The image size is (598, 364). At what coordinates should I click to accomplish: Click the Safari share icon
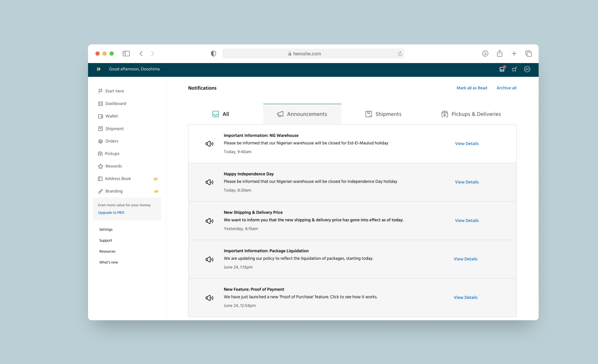[x=500, y=54]
